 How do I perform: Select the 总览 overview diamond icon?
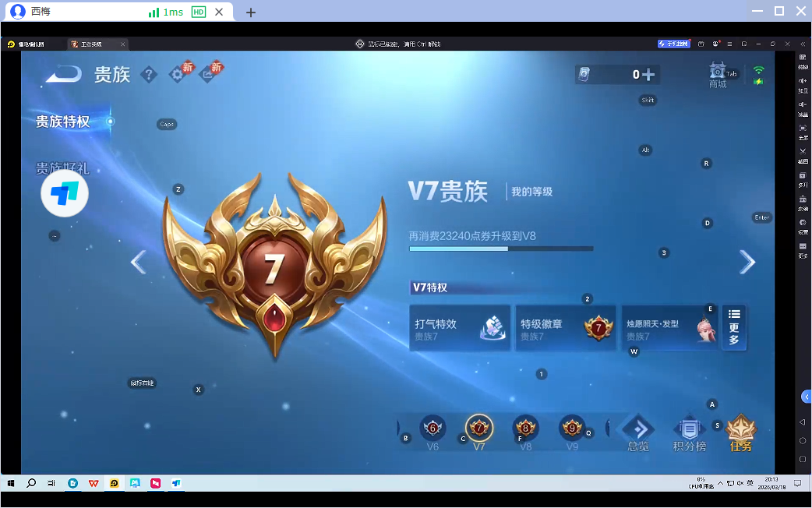pos(637,428)
